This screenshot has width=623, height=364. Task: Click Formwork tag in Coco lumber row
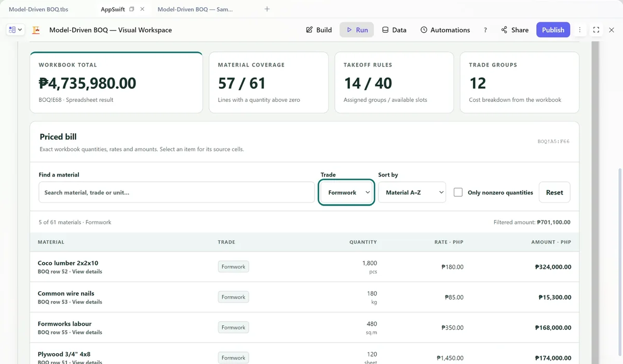coord(233,267)
